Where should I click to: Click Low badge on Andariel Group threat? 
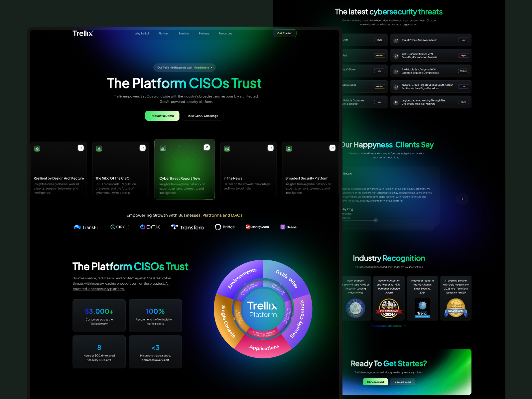pos(464,86)
